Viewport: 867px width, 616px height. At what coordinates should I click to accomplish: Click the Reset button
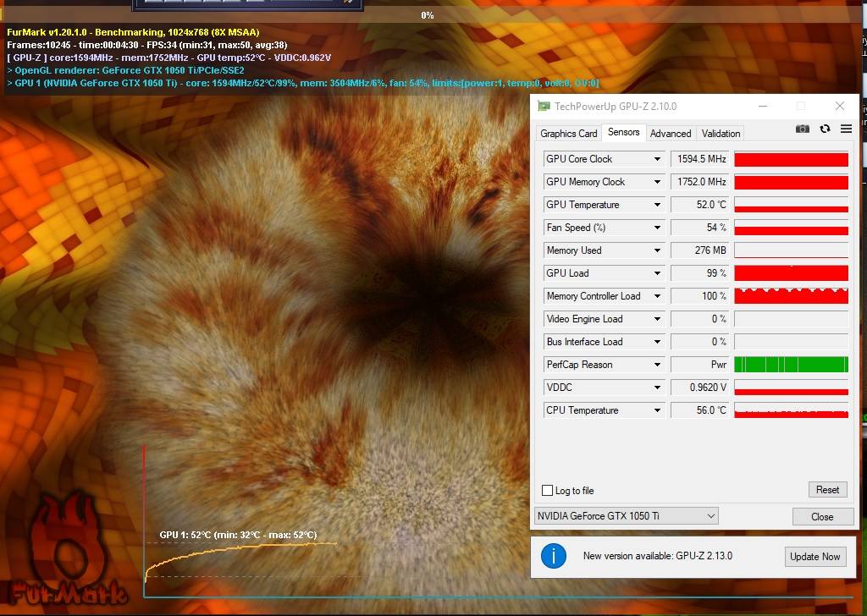(827, 490)
